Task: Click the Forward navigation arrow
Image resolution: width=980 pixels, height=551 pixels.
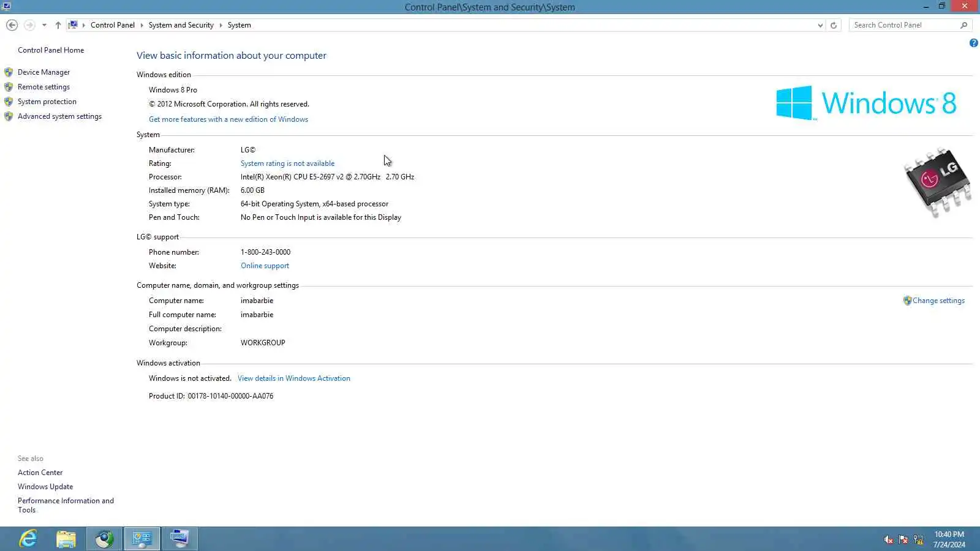Action: coord(29,25)
